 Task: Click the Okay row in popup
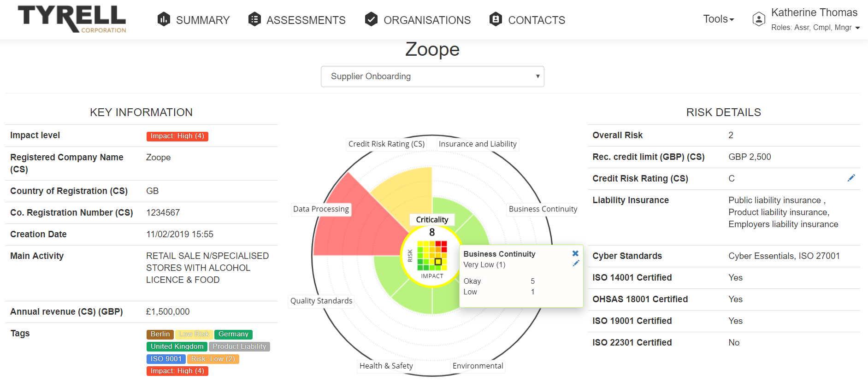pyautogui.click(x=499, y=281)
